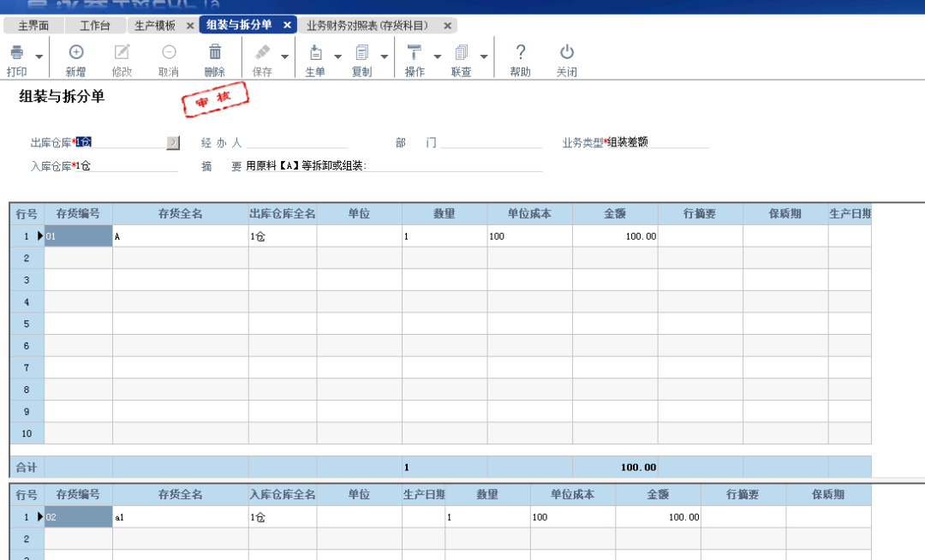
Task: Switch to the 工作台 tab
Action: 94,25
